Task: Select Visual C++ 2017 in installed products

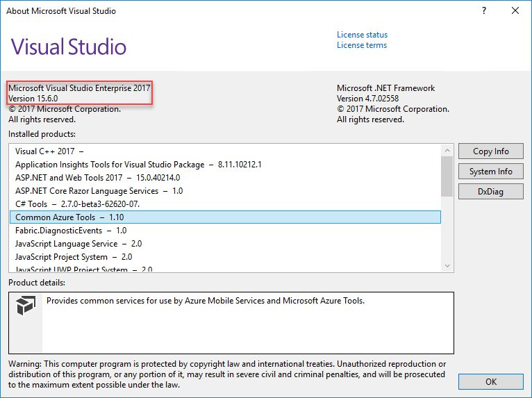Action: tap(225, 151)
